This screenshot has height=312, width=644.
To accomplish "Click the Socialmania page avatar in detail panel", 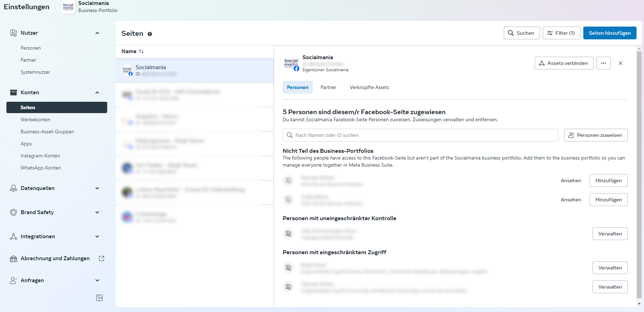I will (x=291, y=64).
